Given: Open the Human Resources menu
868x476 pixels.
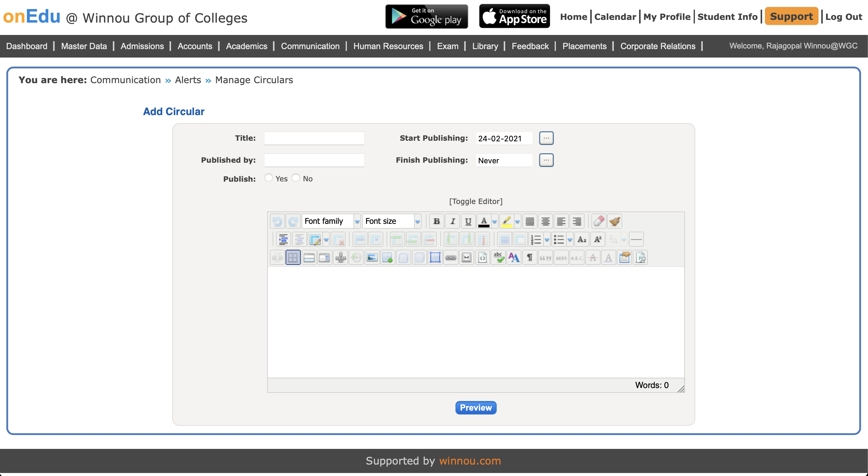Looking at the screenshot, I should click(x=388, y=46).
